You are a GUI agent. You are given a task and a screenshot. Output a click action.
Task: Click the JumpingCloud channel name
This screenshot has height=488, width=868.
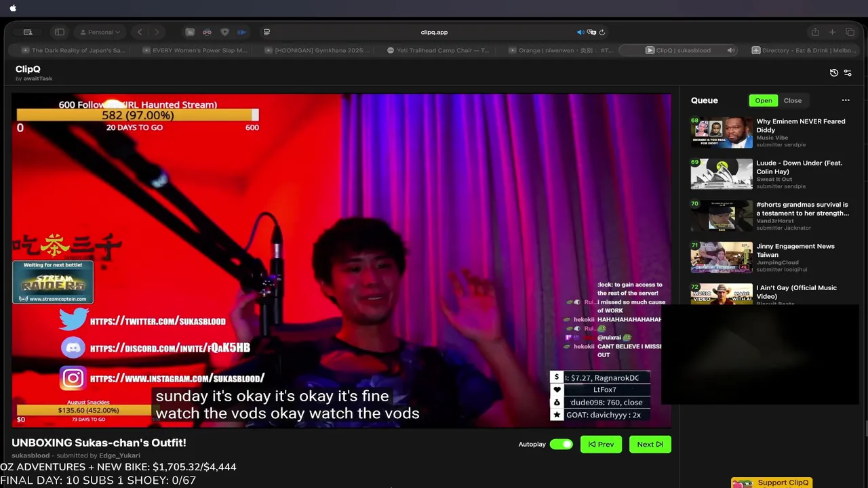[x=777, y=262]
